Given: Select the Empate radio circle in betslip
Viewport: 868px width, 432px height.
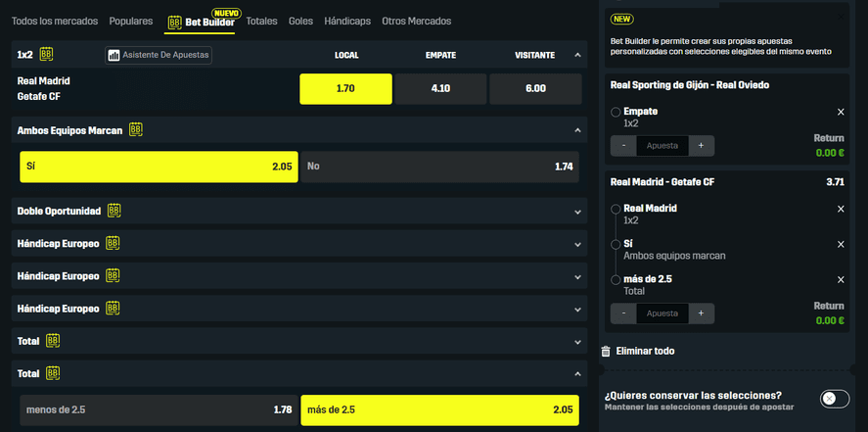Looking at the screenshot, I should click(x=616, y=113).
